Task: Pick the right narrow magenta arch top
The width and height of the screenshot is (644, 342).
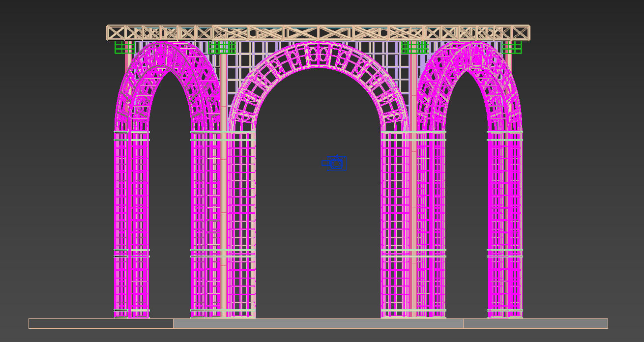Action: tap(469, 56)
